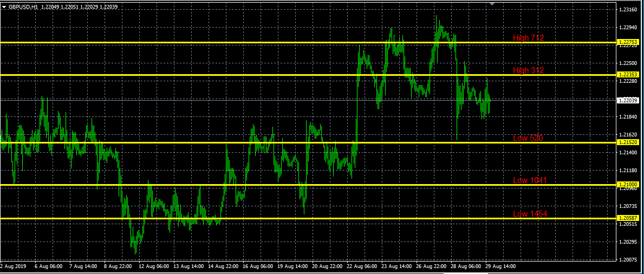Viewport: 644px width, 274px height.
Task: Click the gray chart shift marker triangle
Action: tap(492, 4)
